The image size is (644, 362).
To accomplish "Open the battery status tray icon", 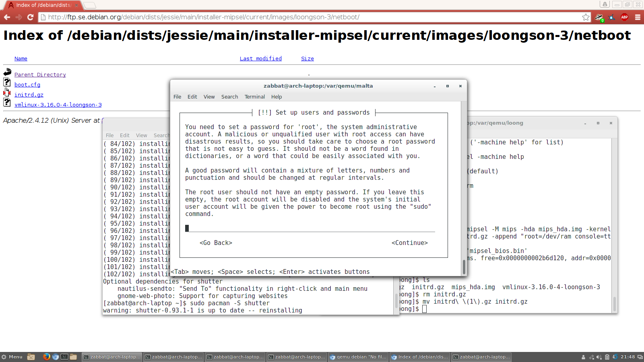I will tap(607, 357).
